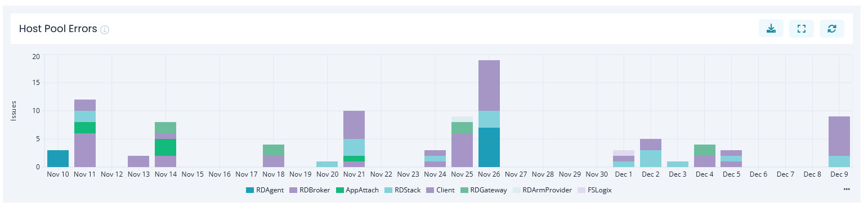This screenshot has width=868, height=207.
Task: Select the Dec 1 stacked bar
Action: pyautogui.click(x=624, y=159)
